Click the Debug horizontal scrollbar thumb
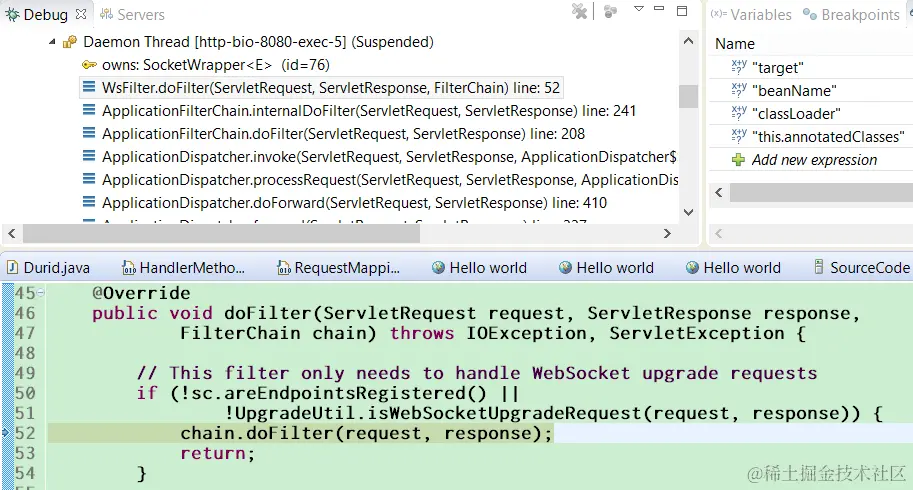913x490 pixels. pyautogui.click(x=221, y=233)
